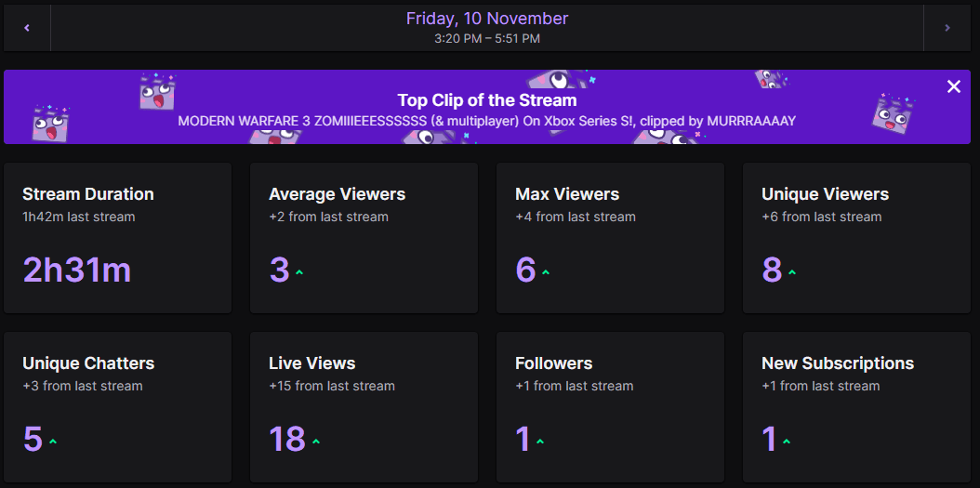Select the New Subscriptions stat card

click(856, 407)
